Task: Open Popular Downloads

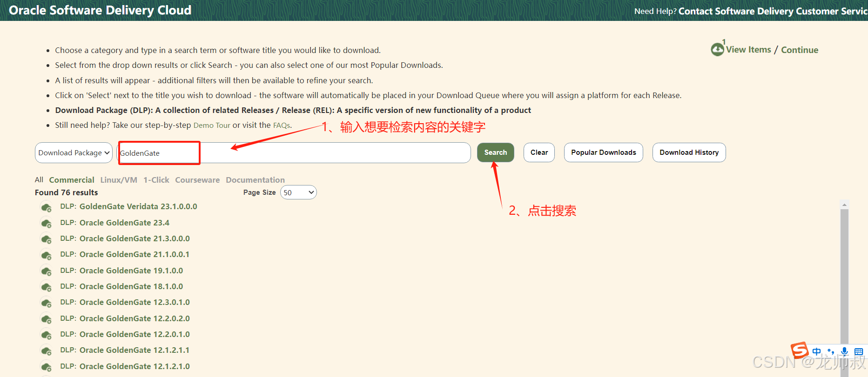Action: (604, 152)
